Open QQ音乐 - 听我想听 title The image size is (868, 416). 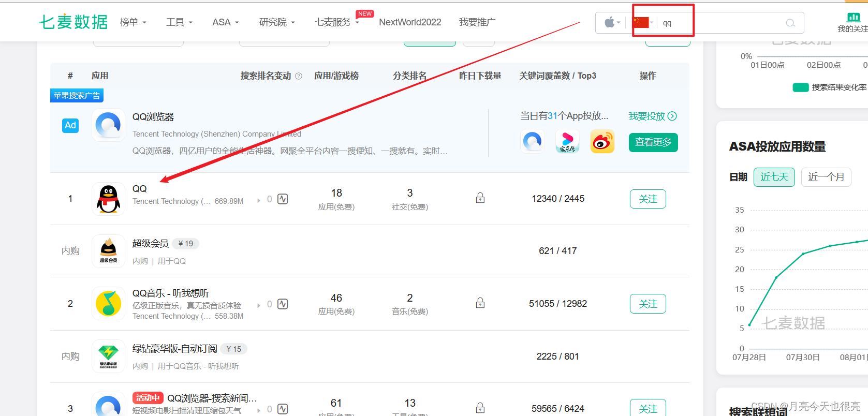[x=171, y=293]
